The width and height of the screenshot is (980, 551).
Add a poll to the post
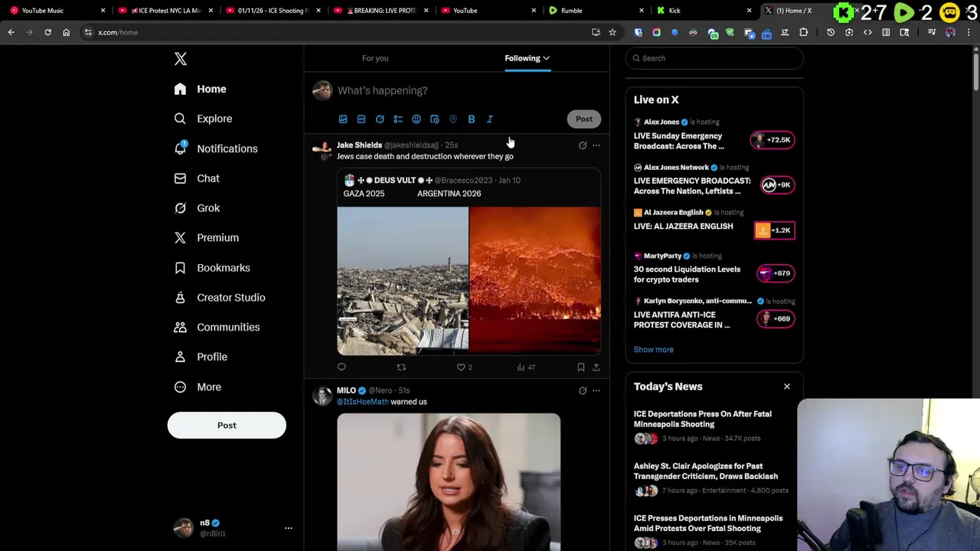[x=398, y=119]
